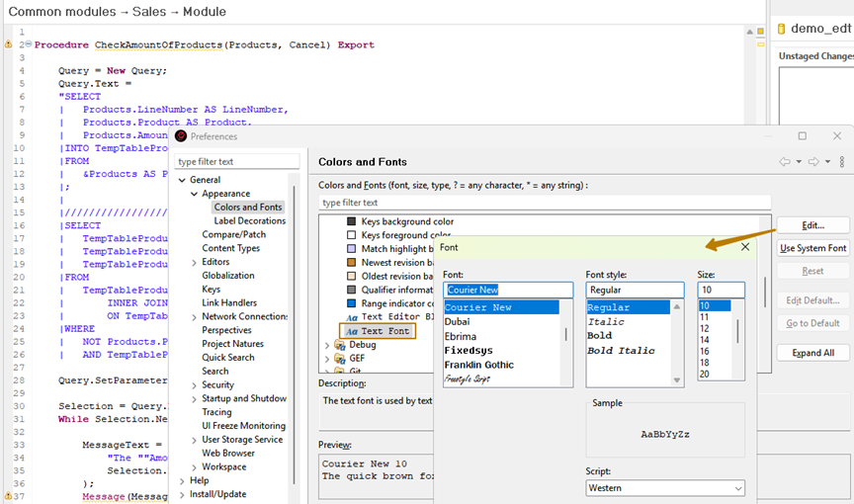Expand the Security preferences node
This screenshot has width=854, height=504.
[195, 385]
